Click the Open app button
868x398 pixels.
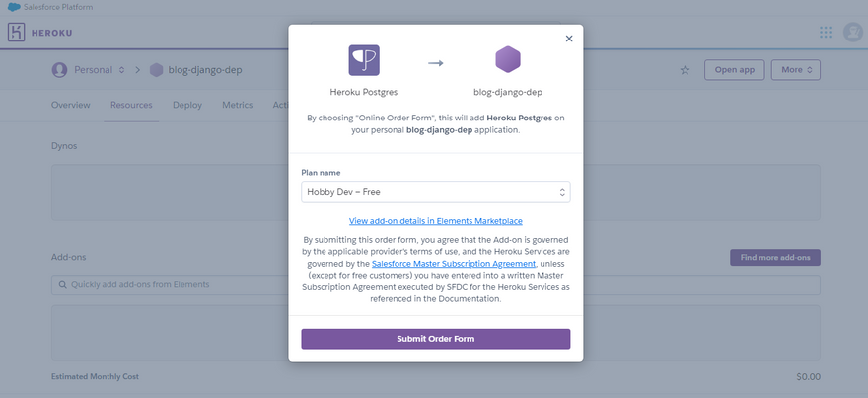(x=734, y=70)
